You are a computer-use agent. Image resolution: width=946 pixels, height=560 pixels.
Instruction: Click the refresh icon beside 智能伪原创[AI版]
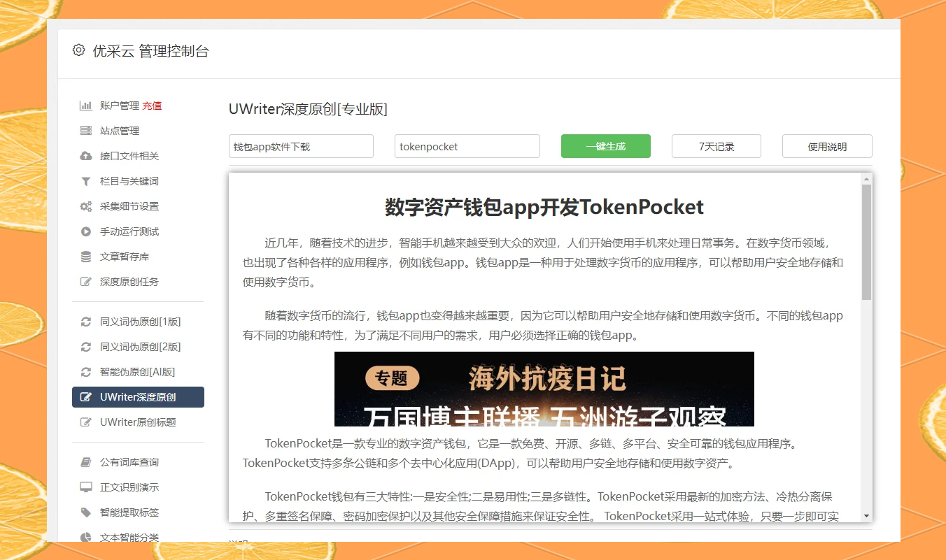click(86, 372)
